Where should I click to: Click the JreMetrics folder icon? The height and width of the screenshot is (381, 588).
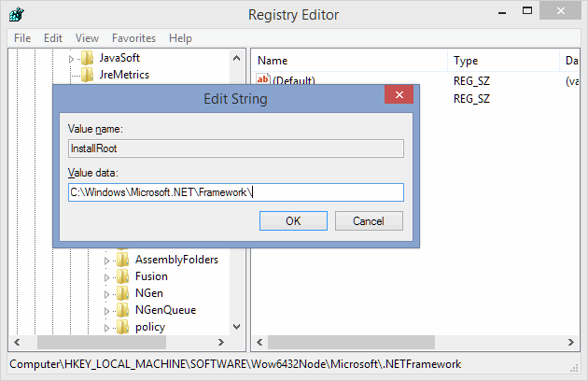[x=87, y=75]
